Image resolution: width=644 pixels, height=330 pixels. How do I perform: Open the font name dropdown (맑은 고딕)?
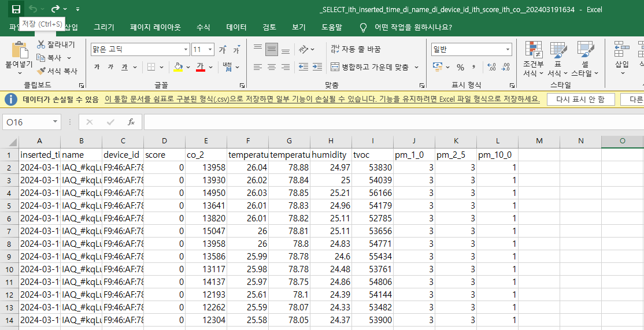(186, 50)
